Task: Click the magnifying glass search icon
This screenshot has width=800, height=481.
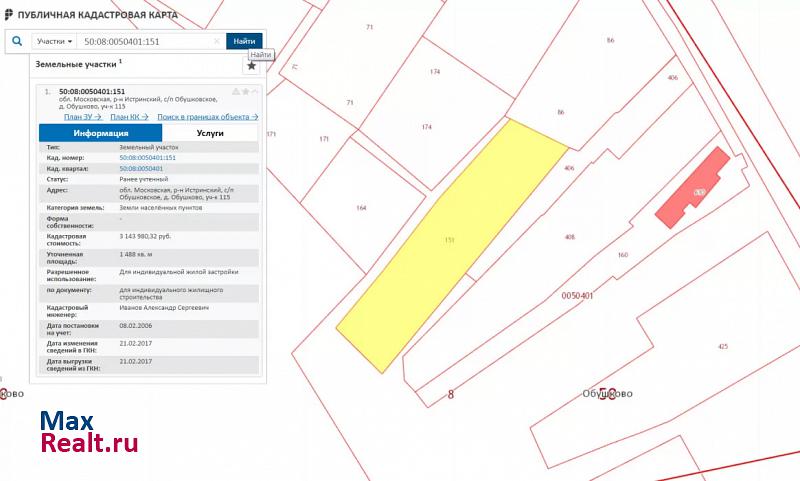Action: [x=17, y=41]
